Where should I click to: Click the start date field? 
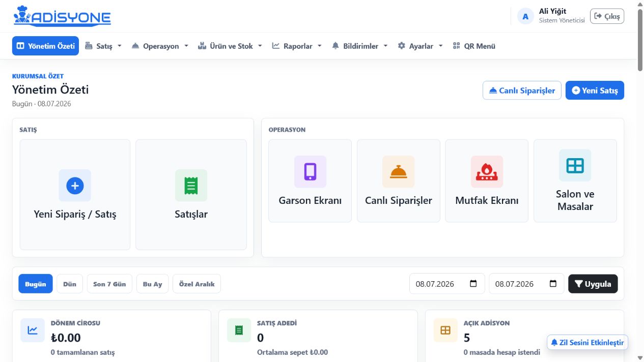tap(447, 284)
